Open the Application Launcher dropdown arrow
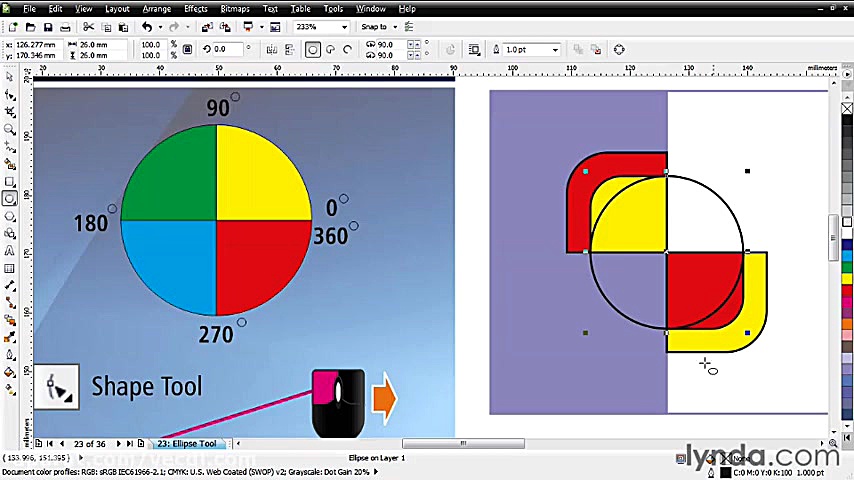This screenshot has width=854, height=480. 261,27
